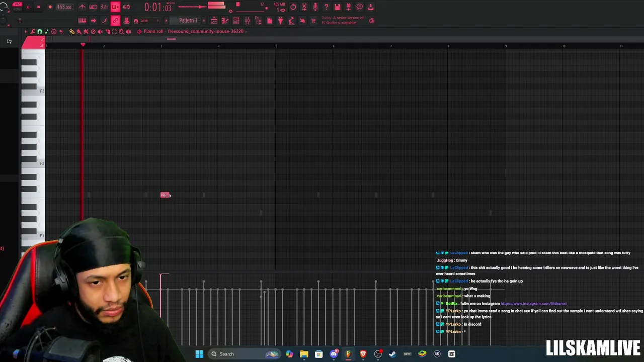
Task: Click the 153 tempo field
Action: pos(64,7)
